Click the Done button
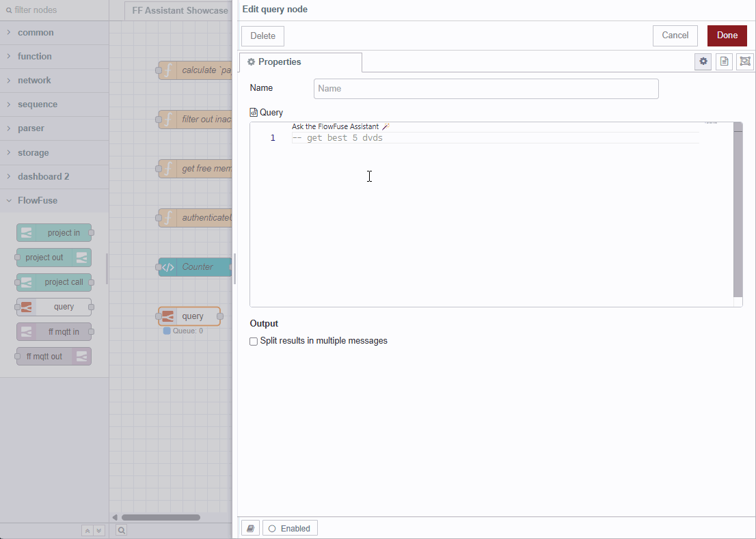756x539 pixels. [727, 36]
